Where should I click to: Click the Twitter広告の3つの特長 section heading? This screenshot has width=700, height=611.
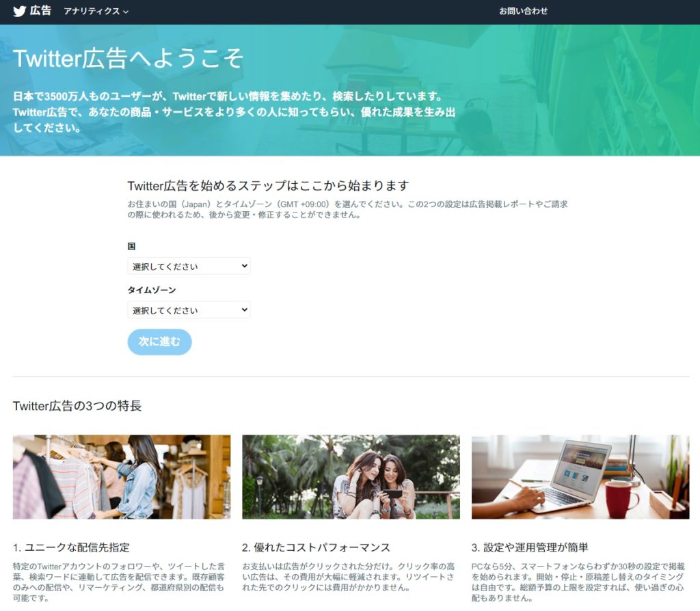tap(77, 406)
